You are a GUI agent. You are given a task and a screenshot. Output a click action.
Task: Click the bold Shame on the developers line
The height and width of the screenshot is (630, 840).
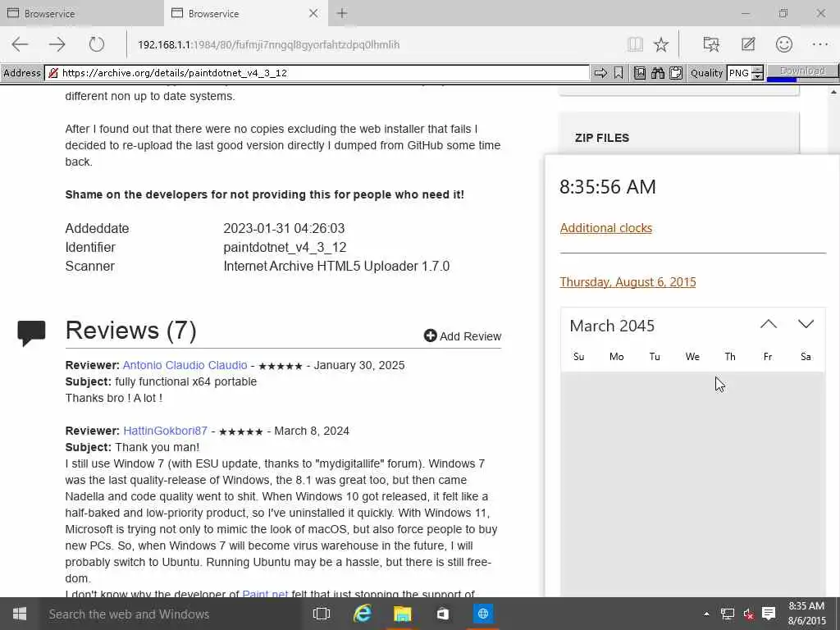click(265, 194)
